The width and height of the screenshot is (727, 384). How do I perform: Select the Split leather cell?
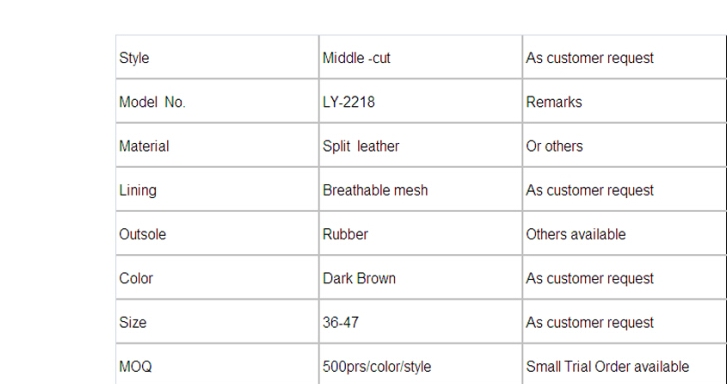(x=421, y=145)
